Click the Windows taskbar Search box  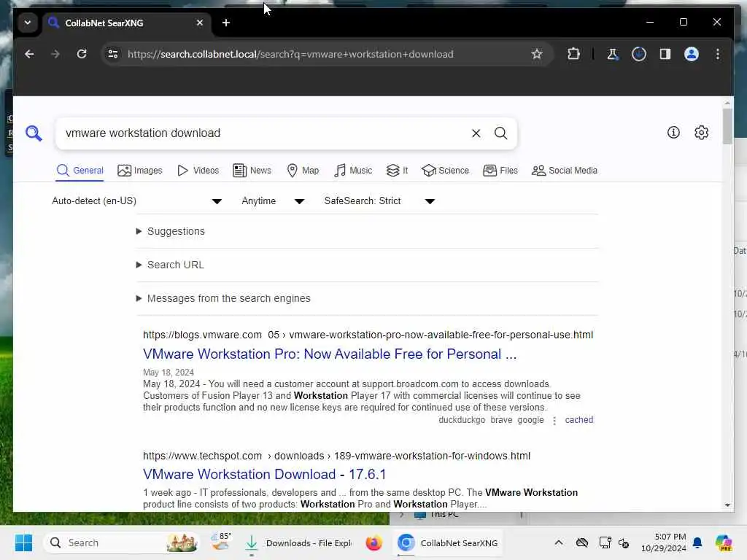(120, 542)
